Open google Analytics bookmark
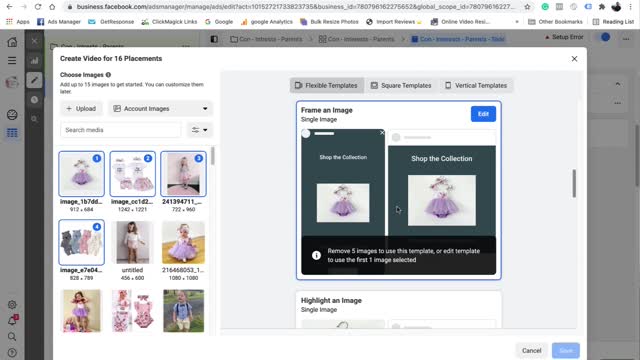 [267, 22]
